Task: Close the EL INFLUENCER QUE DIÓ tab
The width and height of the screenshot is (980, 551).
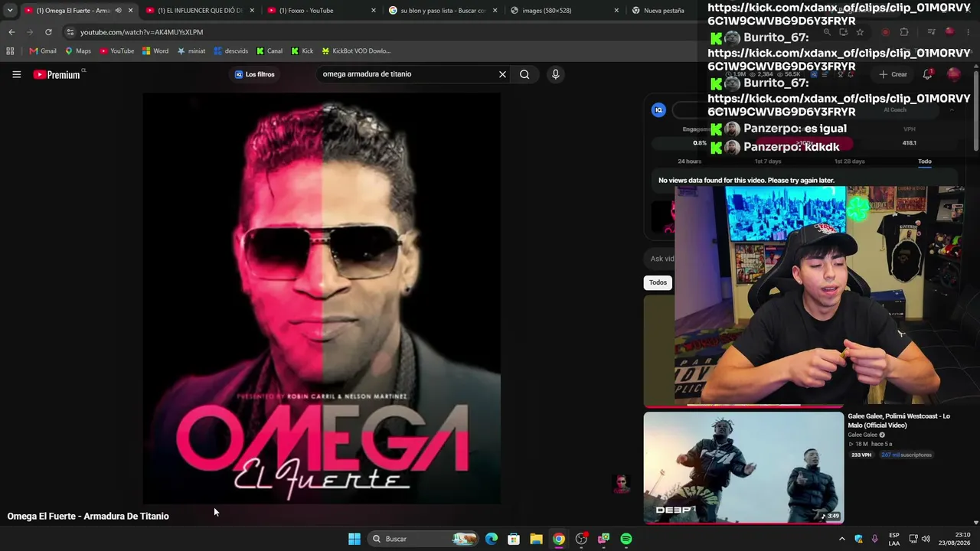Action: click(x=252, y=11)
